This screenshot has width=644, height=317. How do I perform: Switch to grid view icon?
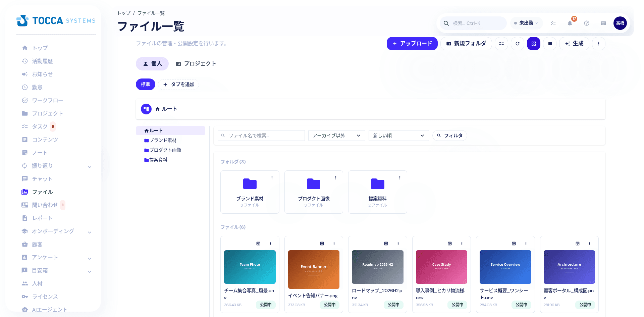(533, 44)
